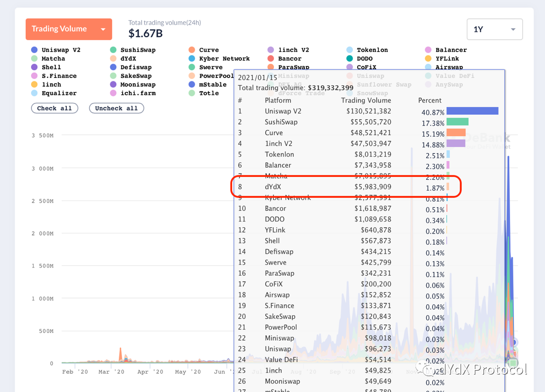Click the arrow on the 1Y selector
The image size is (545, 392).
[513, 30]
